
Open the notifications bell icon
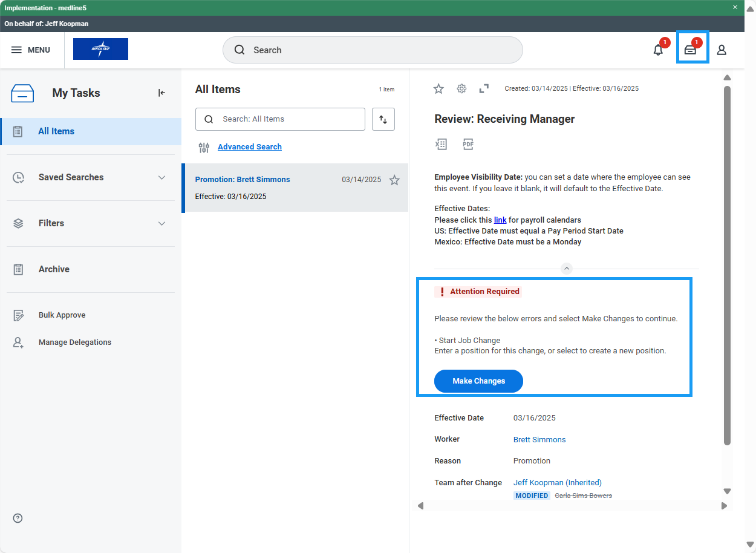point(658,50)
